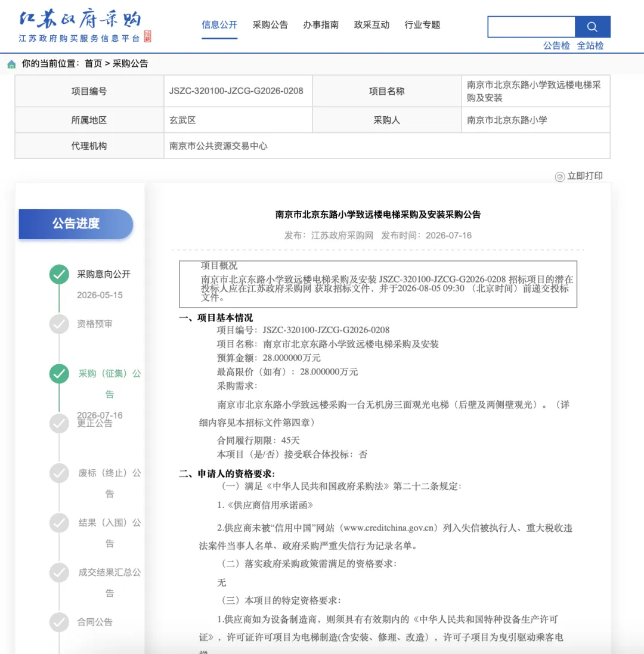644x654 pixels.
Task: Click heading 一、项目基本情况
Action: (x=216, y=318)
